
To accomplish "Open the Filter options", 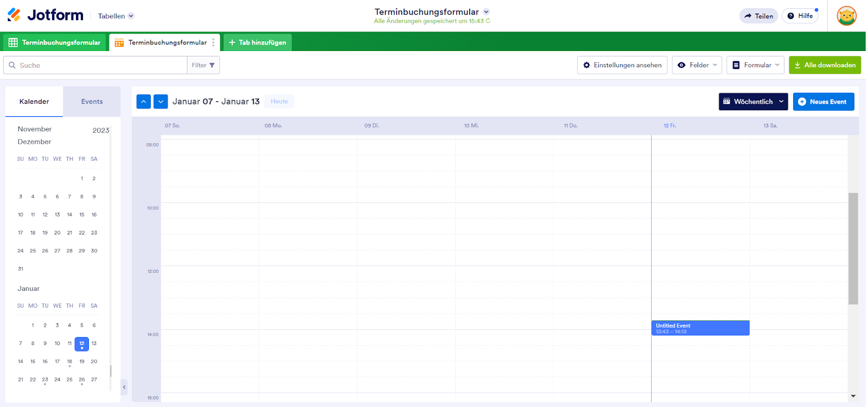I will (x=203, y=65).
